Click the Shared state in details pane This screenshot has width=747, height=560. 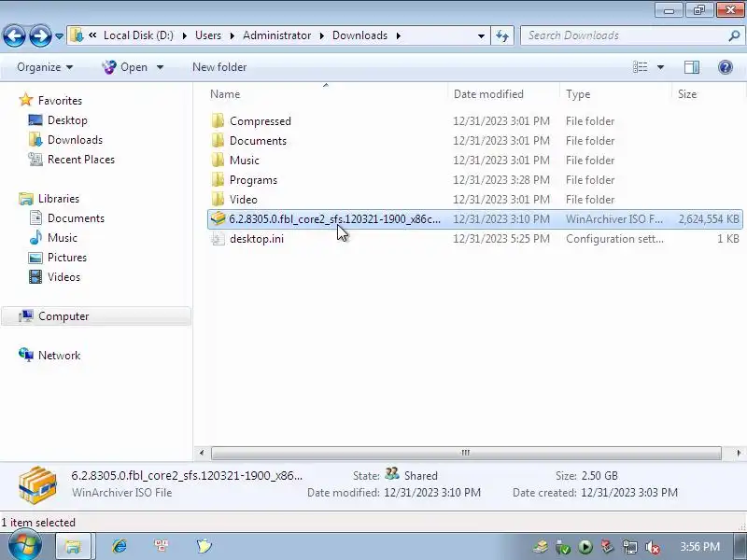click(421, 476)
